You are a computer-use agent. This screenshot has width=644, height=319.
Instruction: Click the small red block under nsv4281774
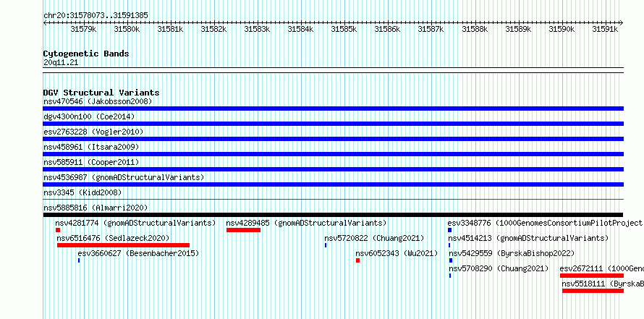(58, 230)
